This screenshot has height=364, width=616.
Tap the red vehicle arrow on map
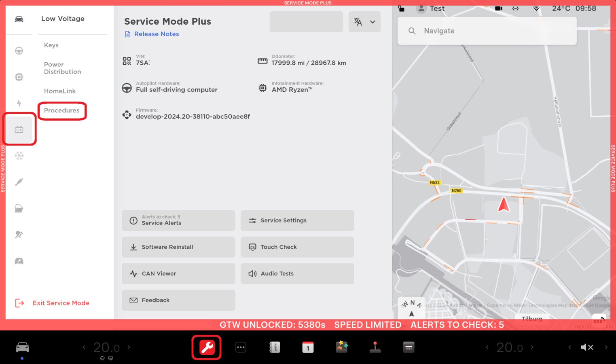point(504,205)
